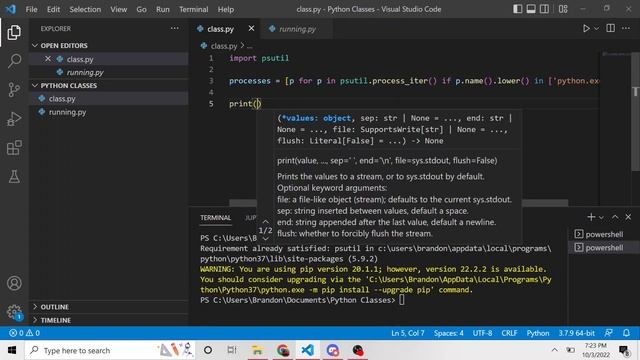Change encoding via UTF-8 status item

coord(482,333)
